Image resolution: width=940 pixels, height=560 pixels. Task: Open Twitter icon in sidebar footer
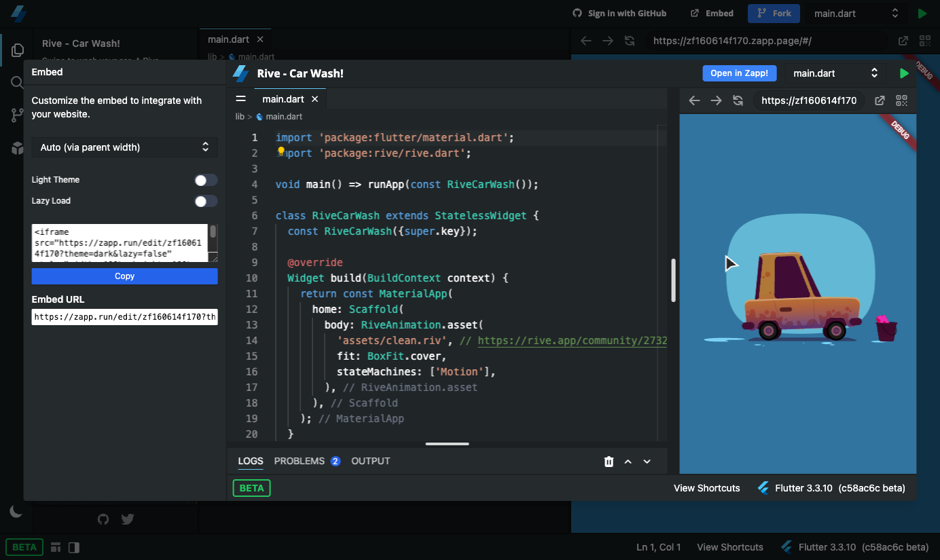[127, 519]
